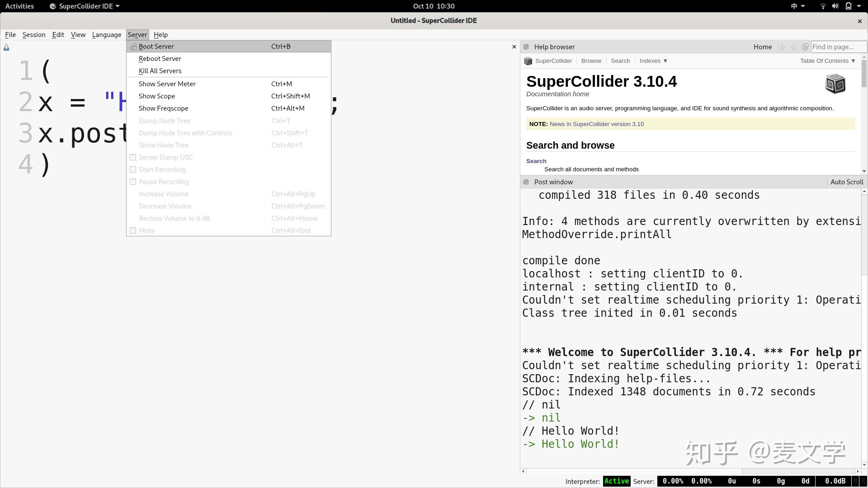
Task: Open the Language menu
Action: point(107,34)
